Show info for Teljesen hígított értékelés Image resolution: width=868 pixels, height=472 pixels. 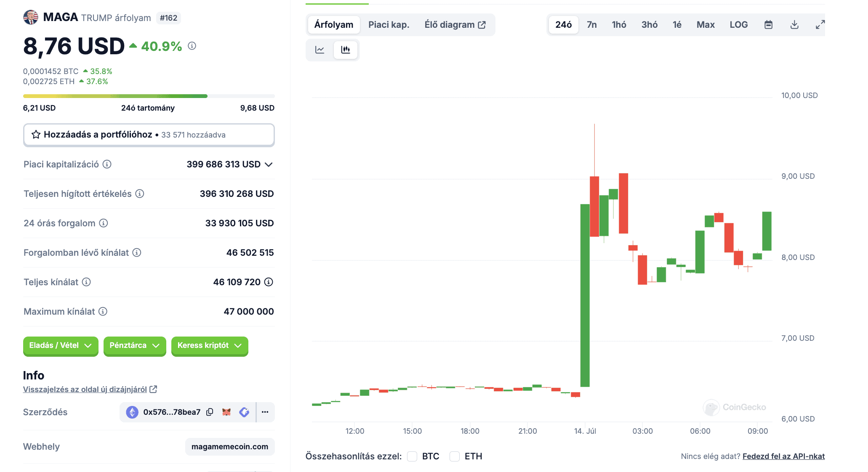pos(140,194)
